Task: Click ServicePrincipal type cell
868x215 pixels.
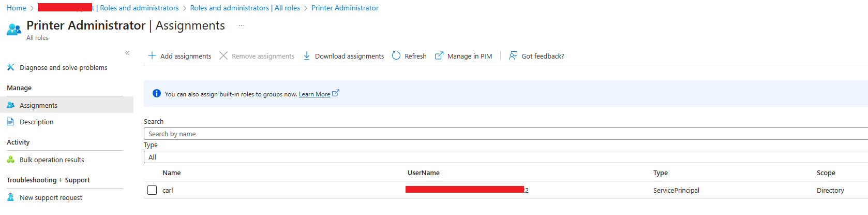Action: 676,190
